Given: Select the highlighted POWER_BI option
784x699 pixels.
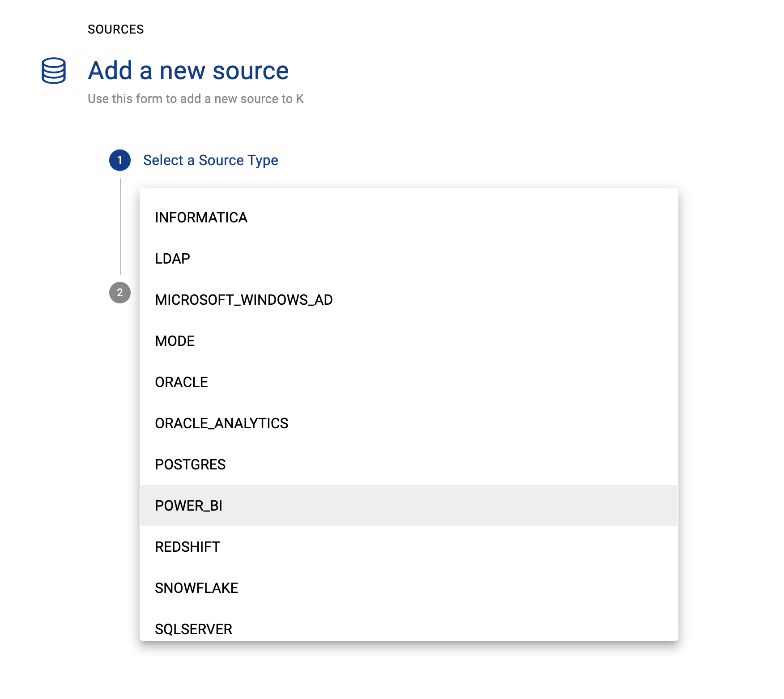Looking at the screenshot, I should pos(188,506).
